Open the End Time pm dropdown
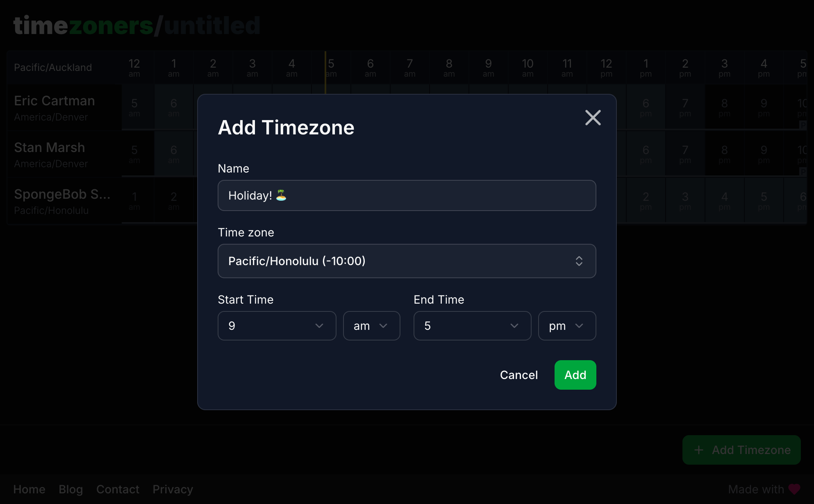Image resolution: width=814 pixels, height=504 pixels. [x=567, y=326]
